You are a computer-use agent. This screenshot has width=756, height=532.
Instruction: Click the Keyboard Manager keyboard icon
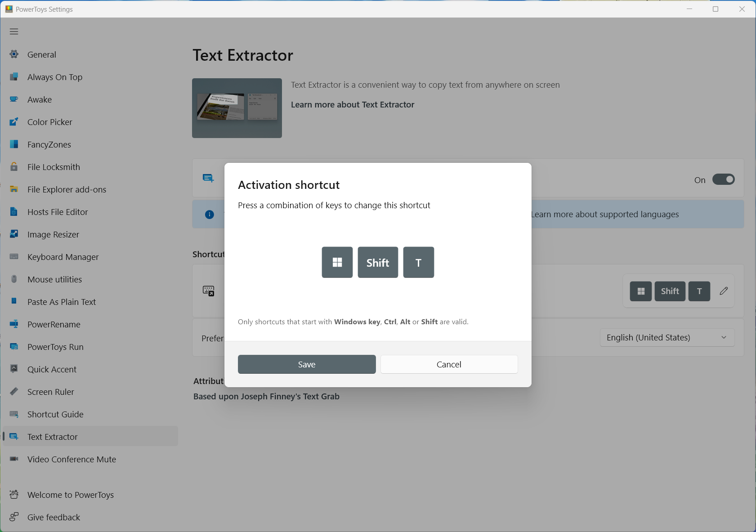coord(14,257)
